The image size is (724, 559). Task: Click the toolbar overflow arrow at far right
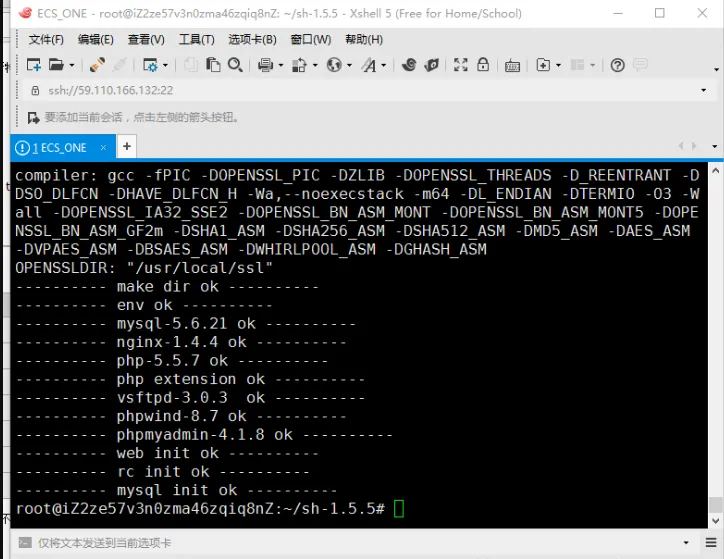716,70
